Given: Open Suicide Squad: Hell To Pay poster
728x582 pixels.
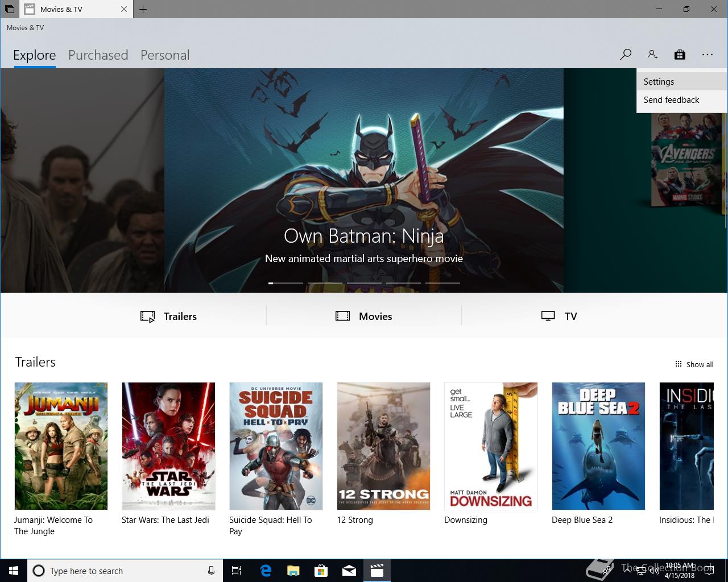Looking at the screenshot, I should [276, 446].
